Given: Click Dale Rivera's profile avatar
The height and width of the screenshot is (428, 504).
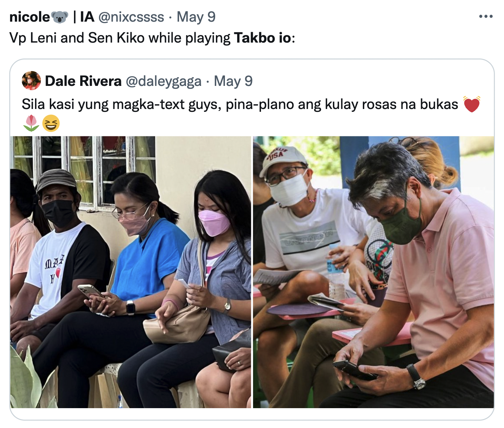Looking at the screenshot, I should pos(31,80).
